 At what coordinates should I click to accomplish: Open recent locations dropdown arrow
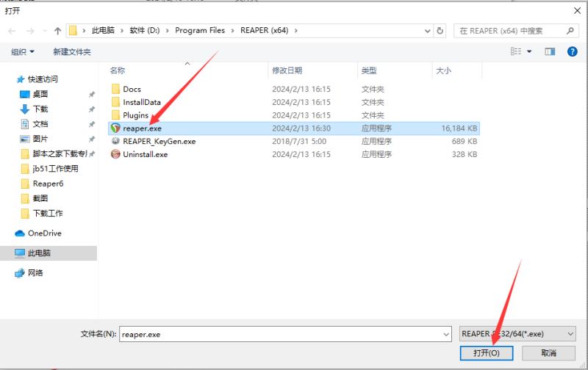click(x=45, y=31)
